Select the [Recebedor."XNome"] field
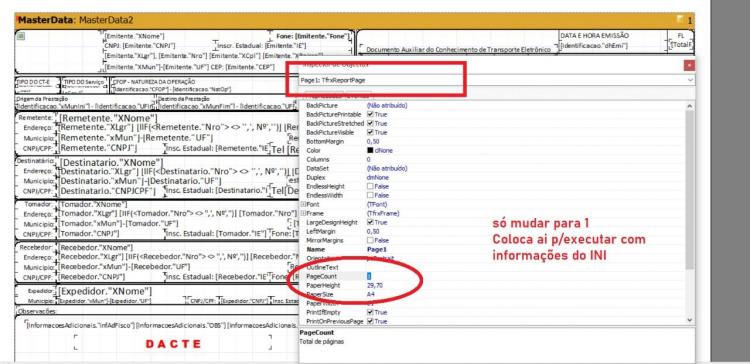This screenshot has height=364, width=750. [x=95, y=247]
